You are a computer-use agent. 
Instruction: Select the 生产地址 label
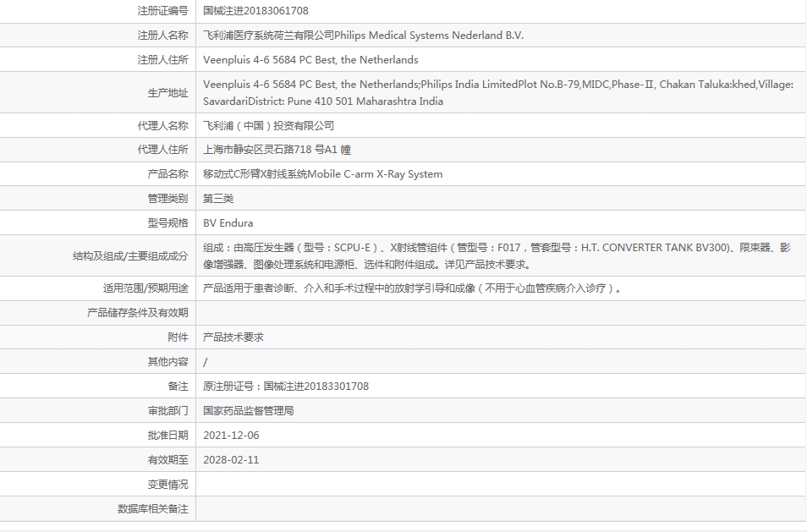[x=167, y=93]
